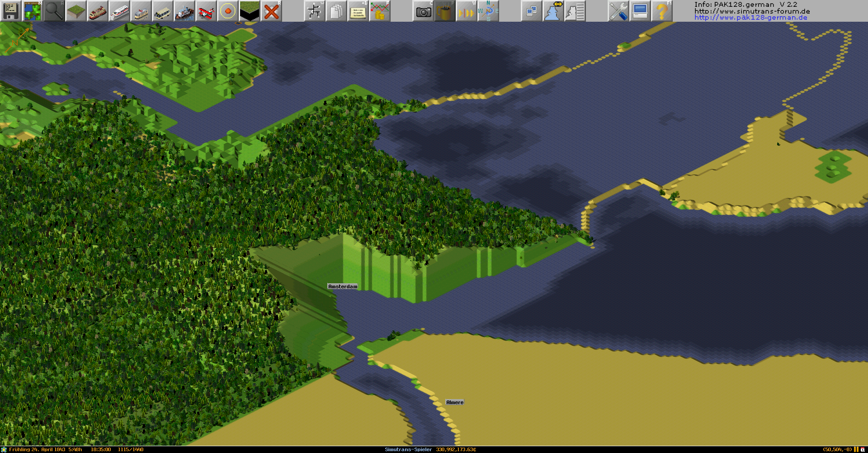Open the ship and harbor tools
The width and height of the screenshot is (868, 453).
tap(184, 11)
